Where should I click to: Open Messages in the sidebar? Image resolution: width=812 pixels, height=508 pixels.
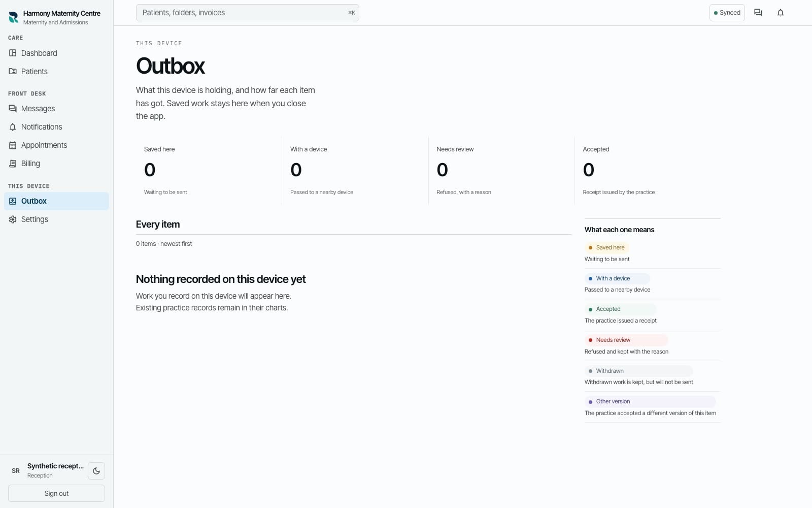tap(56, 109)
